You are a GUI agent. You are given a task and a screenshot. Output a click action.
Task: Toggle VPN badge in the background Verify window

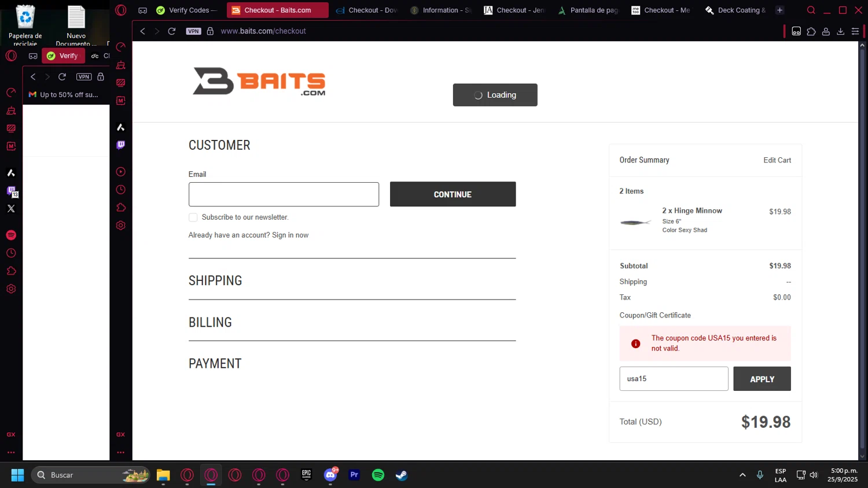pyautogui.click(x=84, y=77)
